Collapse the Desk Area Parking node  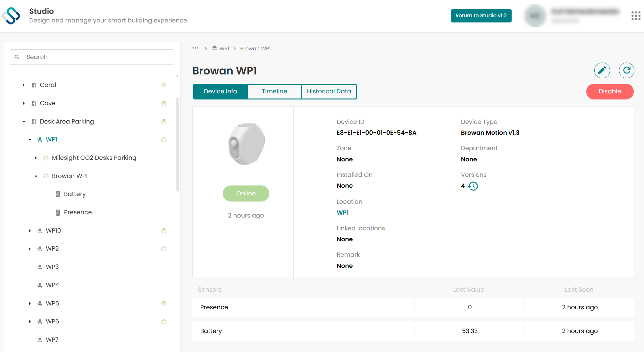[24, 122]
